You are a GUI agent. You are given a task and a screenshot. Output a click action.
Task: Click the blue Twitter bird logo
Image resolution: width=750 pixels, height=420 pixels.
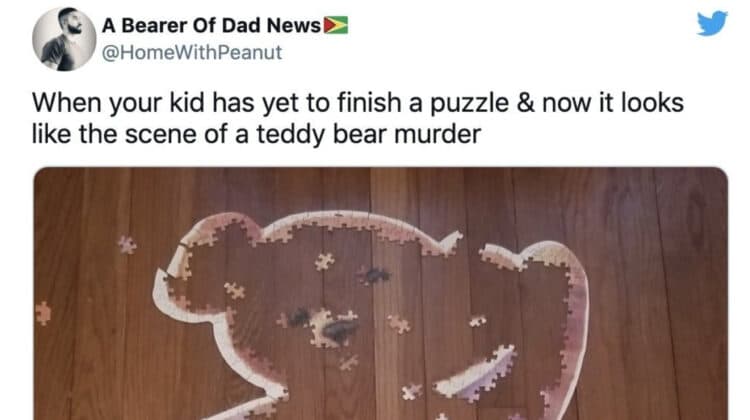tap(712, 23)
